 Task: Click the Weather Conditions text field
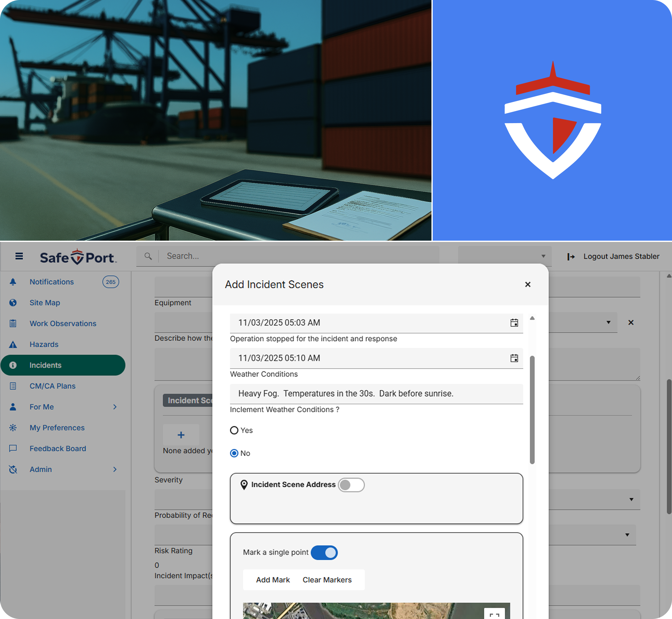376,393
